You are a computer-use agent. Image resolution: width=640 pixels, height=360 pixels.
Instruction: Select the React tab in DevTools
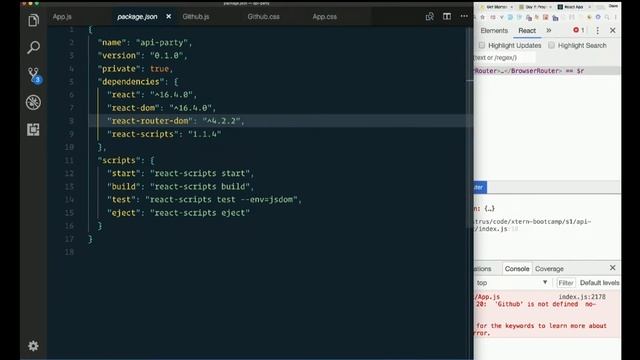pyautogui.click(x=527, y=31)
